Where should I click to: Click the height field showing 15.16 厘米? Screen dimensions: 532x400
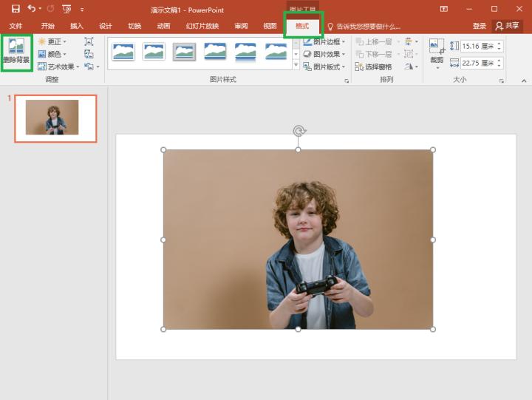(477, 46)
